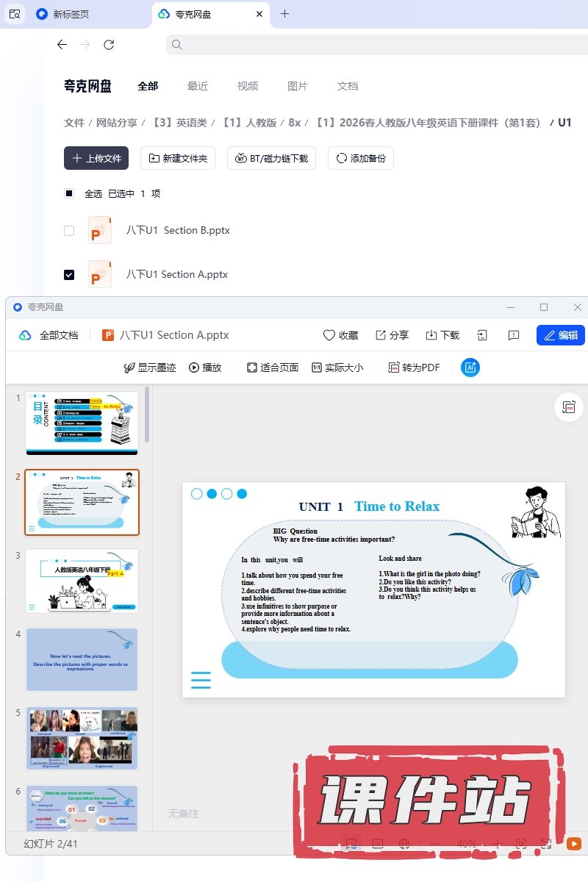Click the feedback message icon beside 编辑
This screenshot has width=588, height=882.
[x=514, y=335]
